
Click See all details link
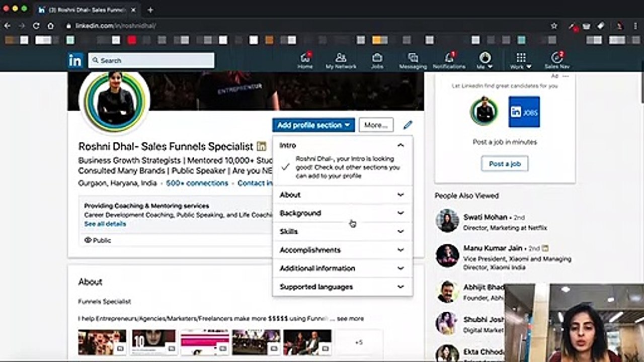point(105,224)
